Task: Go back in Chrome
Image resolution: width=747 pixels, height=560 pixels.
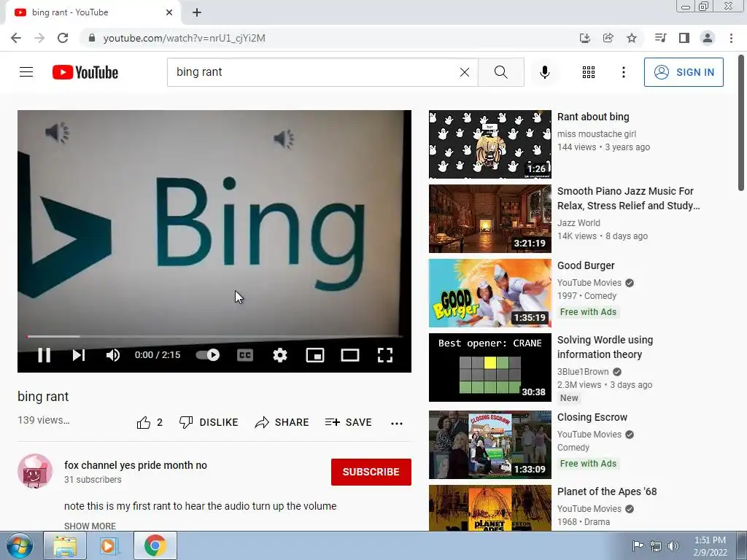Action: tap(16, 38)
